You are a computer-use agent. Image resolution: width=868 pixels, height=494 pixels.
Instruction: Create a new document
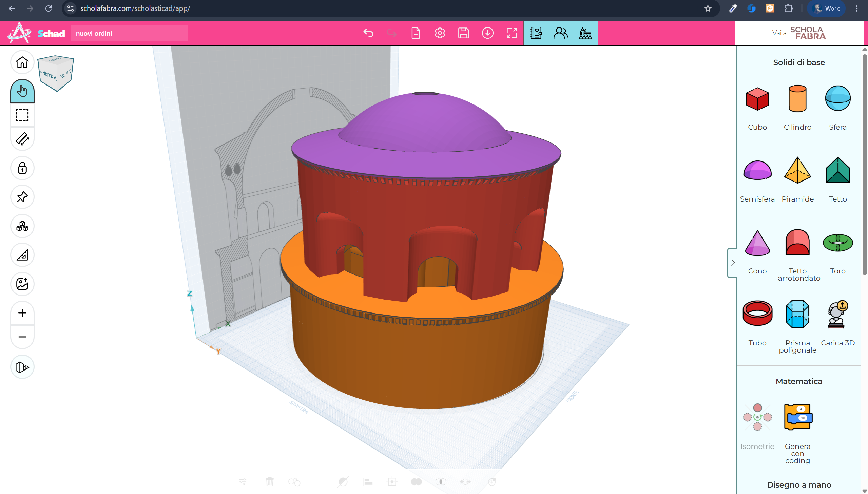(x=416, y=33)
